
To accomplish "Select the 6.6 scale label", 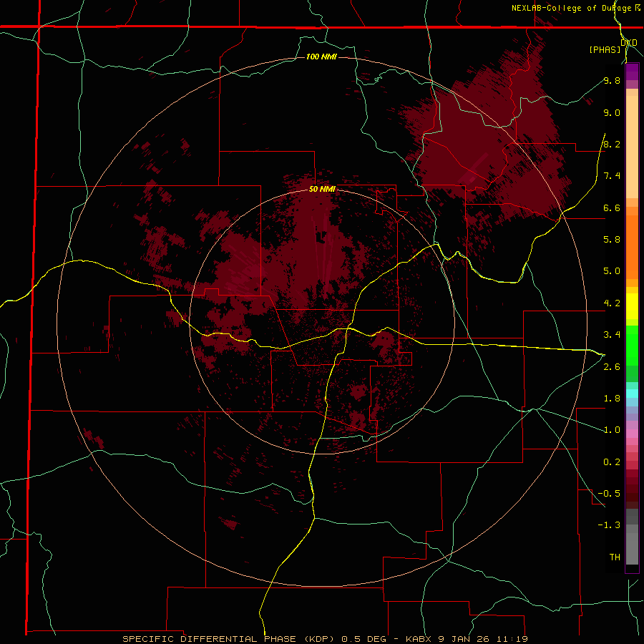I will tap(612, 208).
